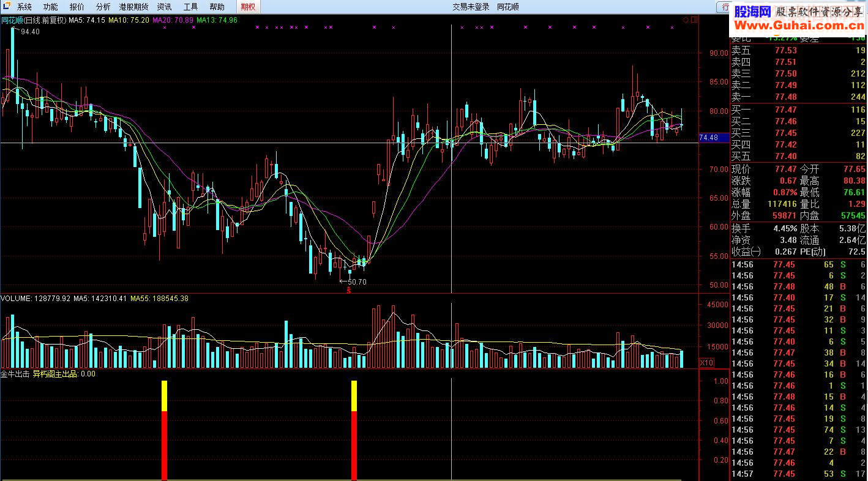Select the MA20: 70.89 indicator label
The height and width of the screenshot is (481, 868).
point(173,20)
